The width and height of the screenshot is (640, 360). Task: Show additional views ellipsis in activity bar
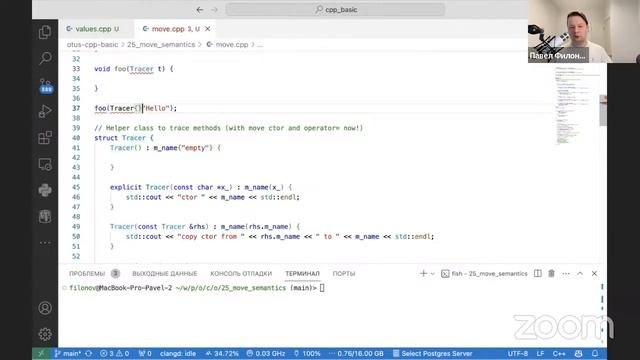[x=45, y=242]
